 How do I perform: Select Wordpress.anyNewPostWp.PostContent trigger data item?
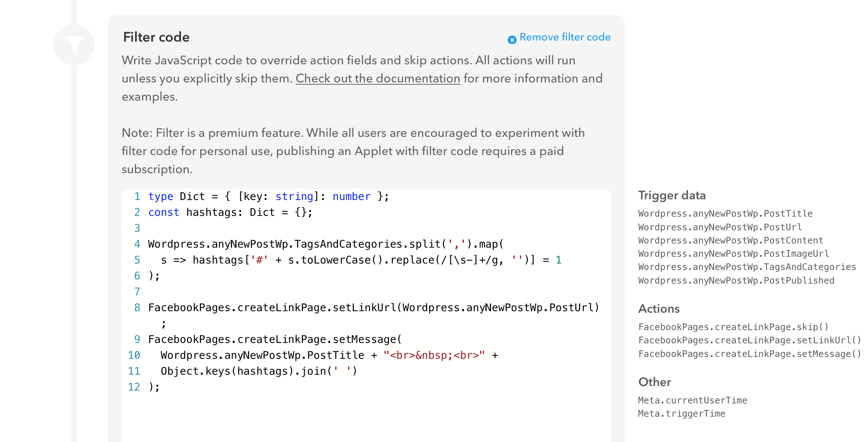[x=731, y=240]
